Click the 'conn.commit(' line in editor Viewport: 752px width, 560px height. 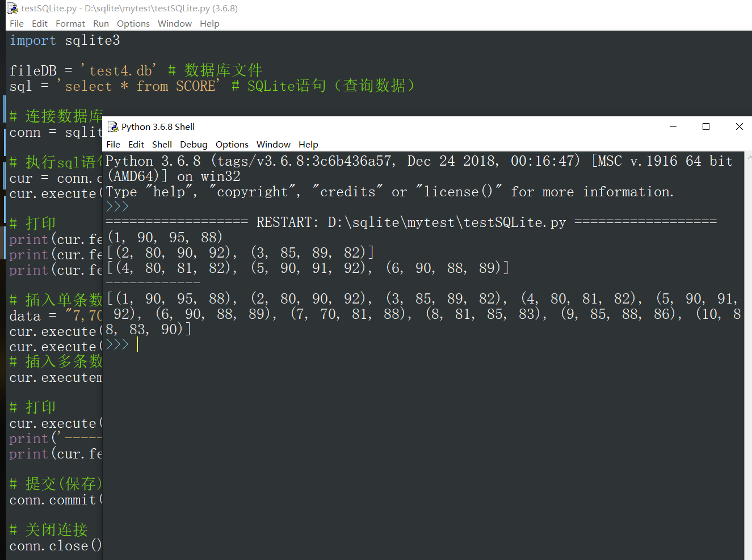click(56, 500)
